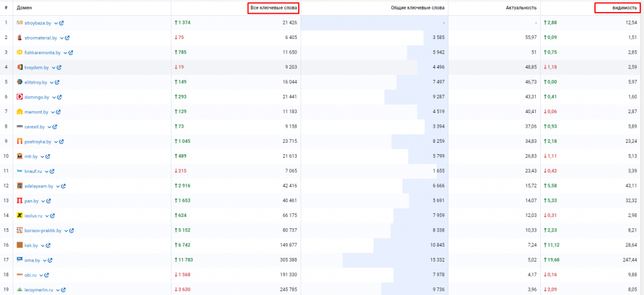Click the change value 5 152
The height and width of the screenshot is (295, 644).
(x=183, y=230)
